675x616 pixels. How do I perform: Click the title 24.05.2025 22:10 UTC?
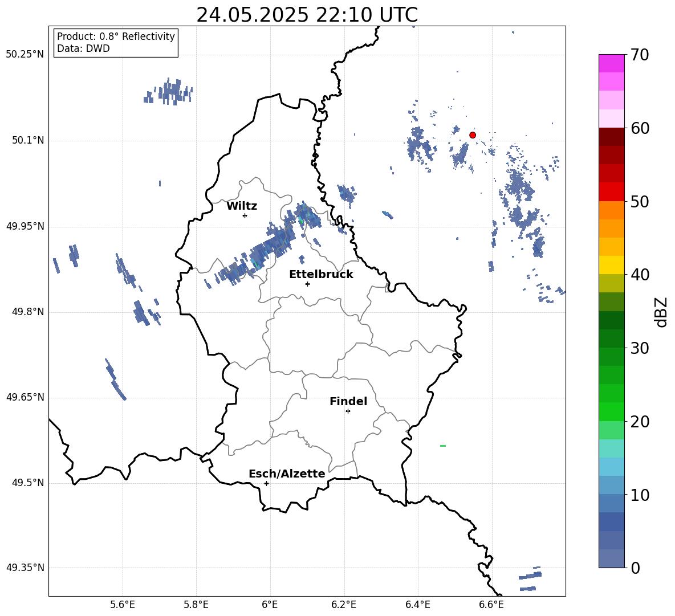tap(307, 15)
